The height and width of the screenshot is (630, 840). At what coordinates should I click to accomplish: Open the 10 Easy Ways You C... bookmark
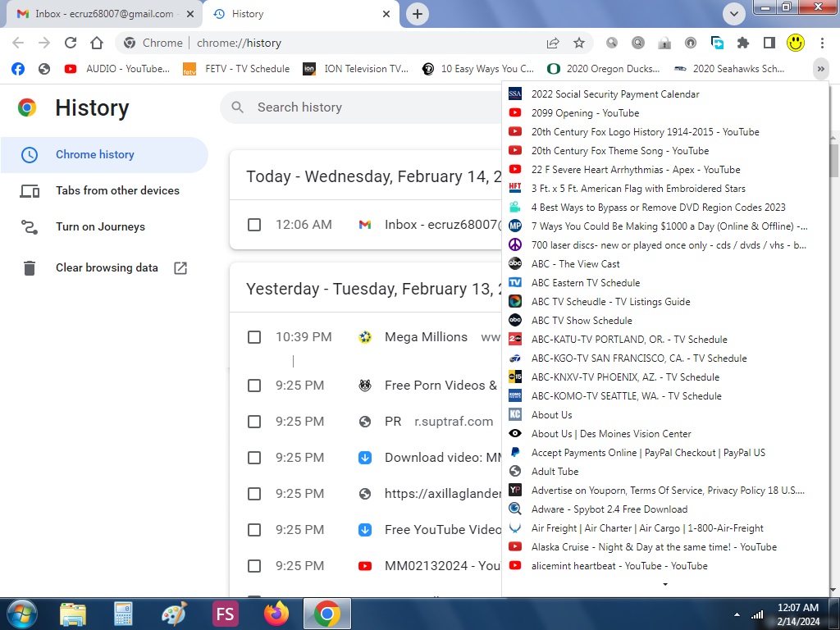(478, 69)
